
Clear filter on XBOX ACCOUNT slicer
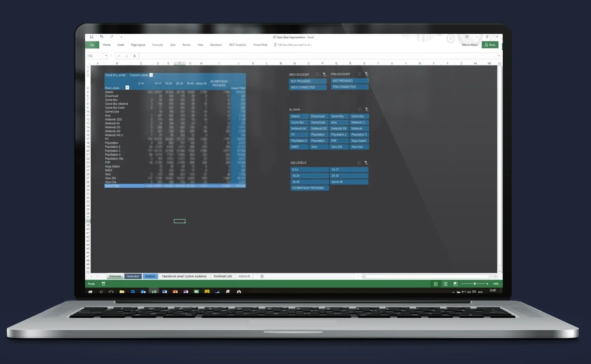(324, 74)
